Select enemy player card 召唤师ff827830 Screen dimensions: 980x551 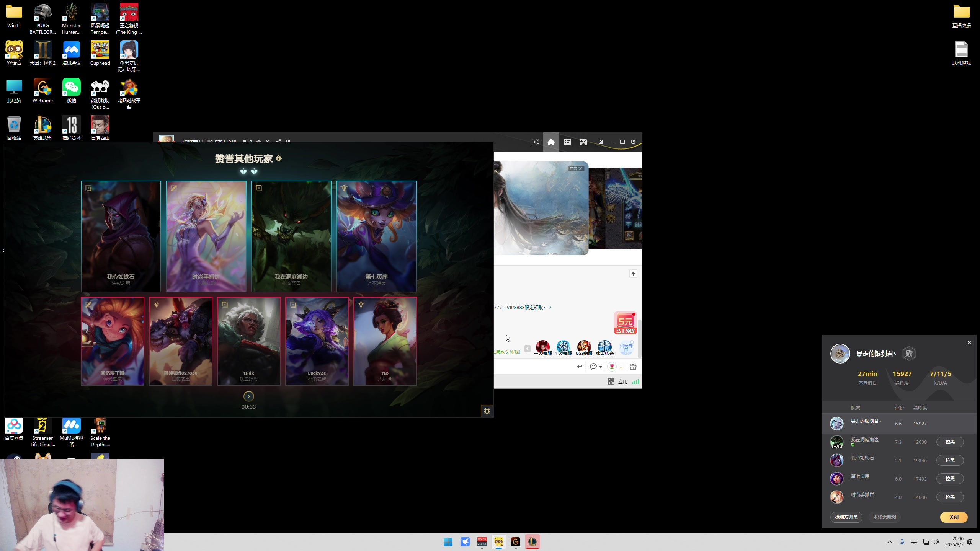point(181,341)
